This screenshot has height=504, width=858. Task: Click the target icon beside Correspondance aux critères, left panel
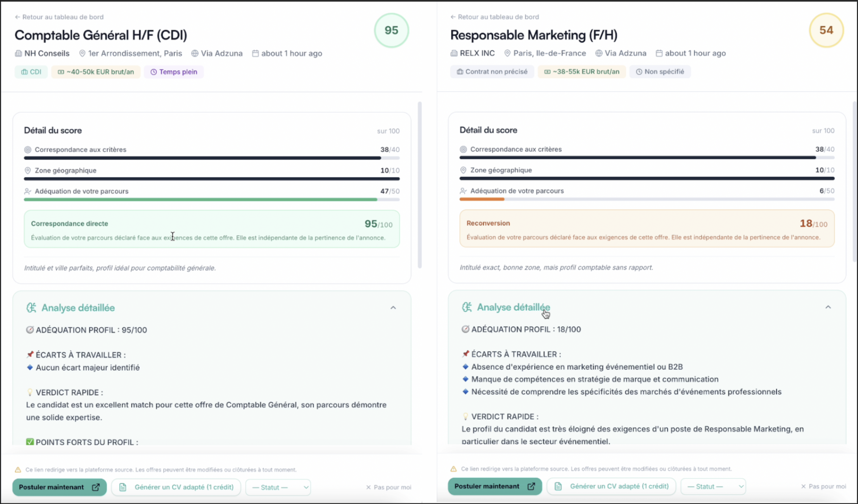pyautogui.click(x=28, y=149)
